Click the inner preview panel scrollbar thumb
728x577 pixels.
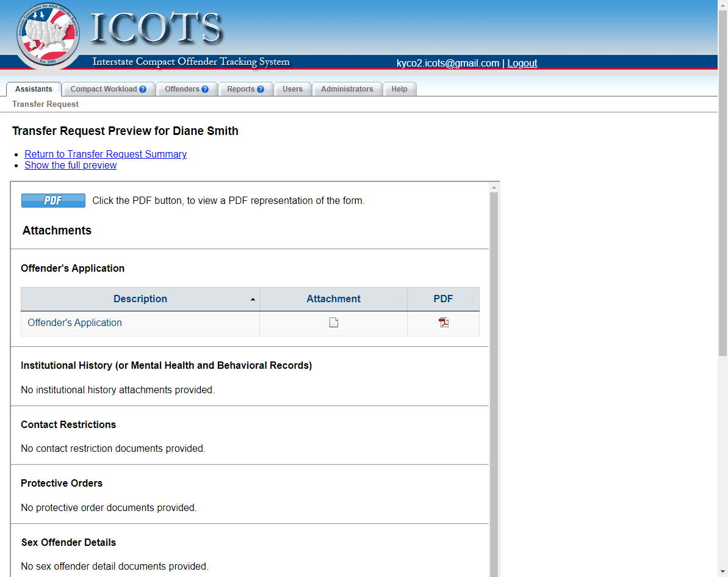pos(494,383)
